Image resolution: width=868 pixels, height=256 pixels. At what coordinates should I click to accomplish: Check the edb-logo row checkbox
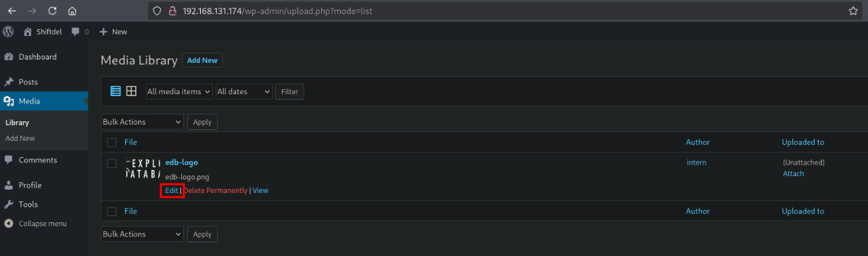tap(112, 163)
